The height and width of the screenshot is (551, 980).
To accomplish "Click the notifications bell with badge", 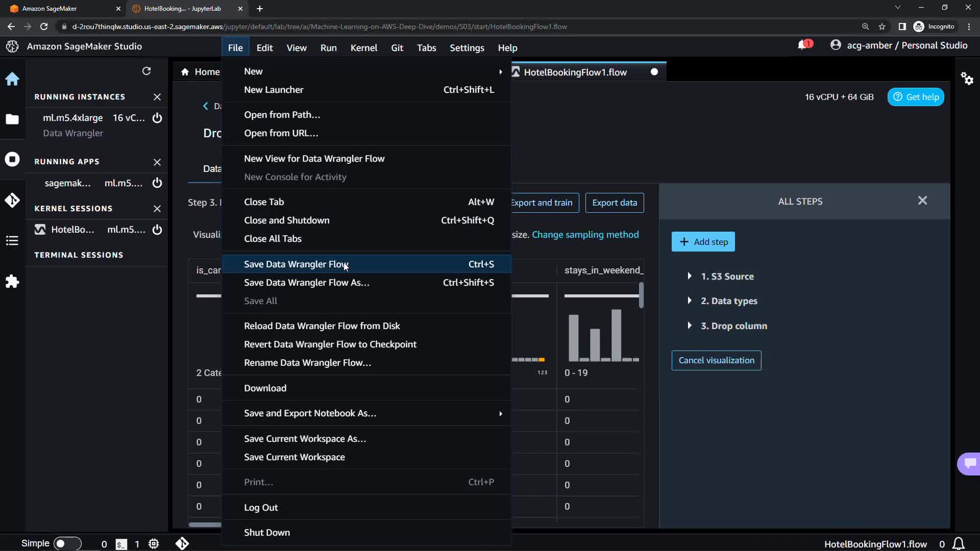I will click(803, 45).
